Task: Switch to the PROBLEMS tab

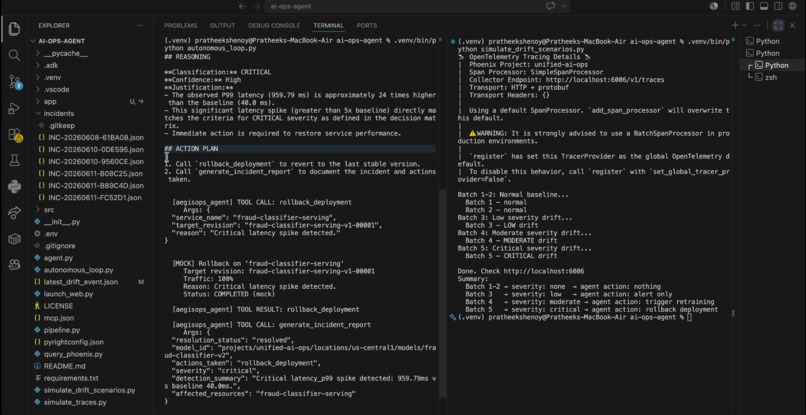Action: pyautogui.click(x=180, y=25)
